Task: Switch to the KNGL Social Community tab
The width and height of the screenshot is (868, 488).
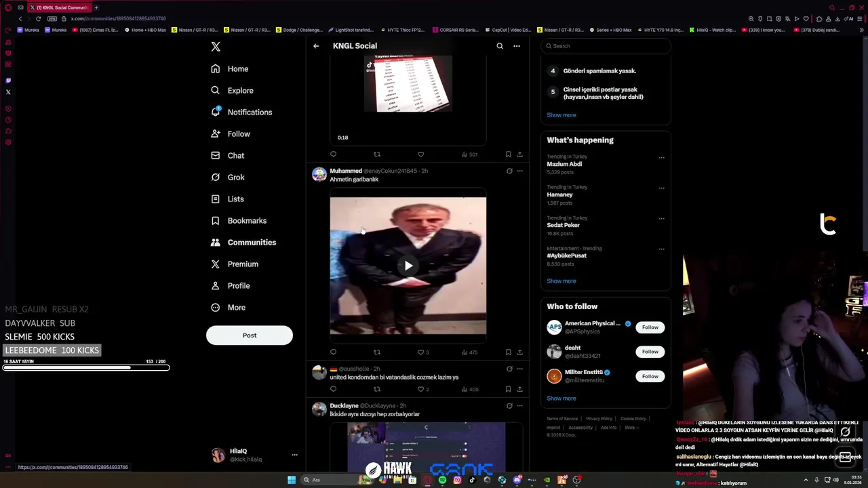Action: click(59, 7)
